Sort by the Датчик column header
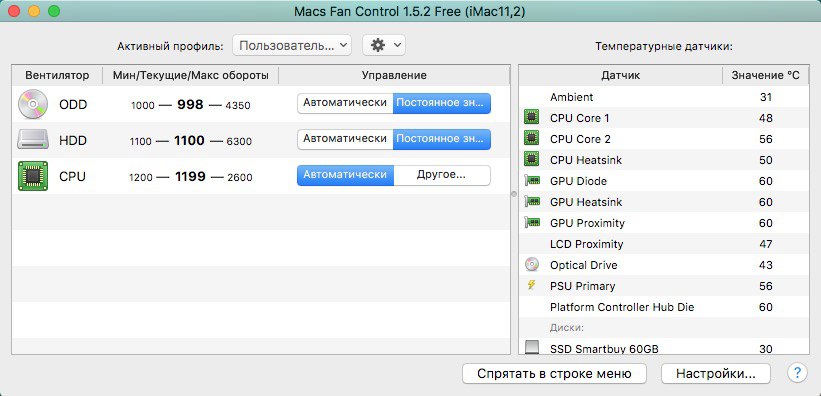Image resolution: width=821 pixels, height=396 pixels. click(620, 75)
